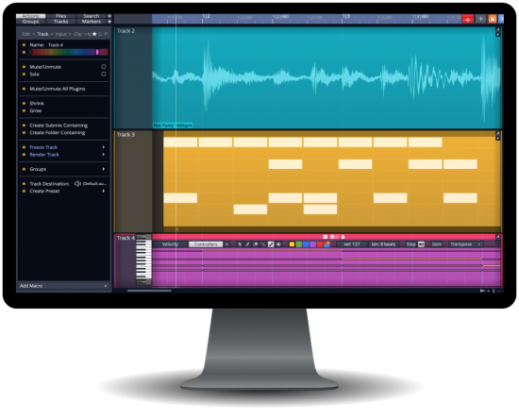
Task: Click the Track 3 header label
Action: [126, 134]
